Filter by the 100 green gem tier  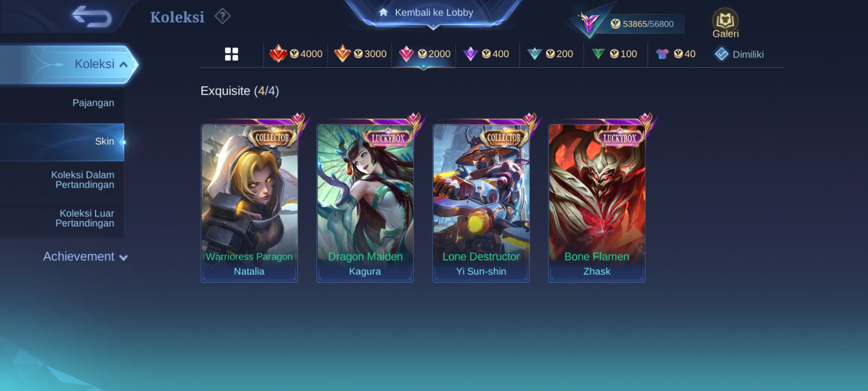point(614,54)
